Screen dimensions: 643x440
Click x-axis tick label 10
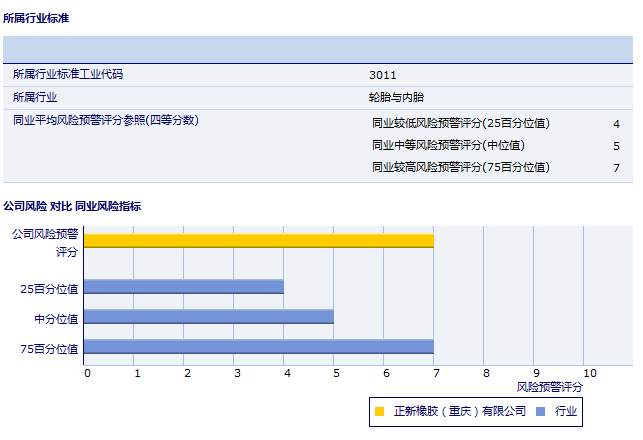(590, 373)
